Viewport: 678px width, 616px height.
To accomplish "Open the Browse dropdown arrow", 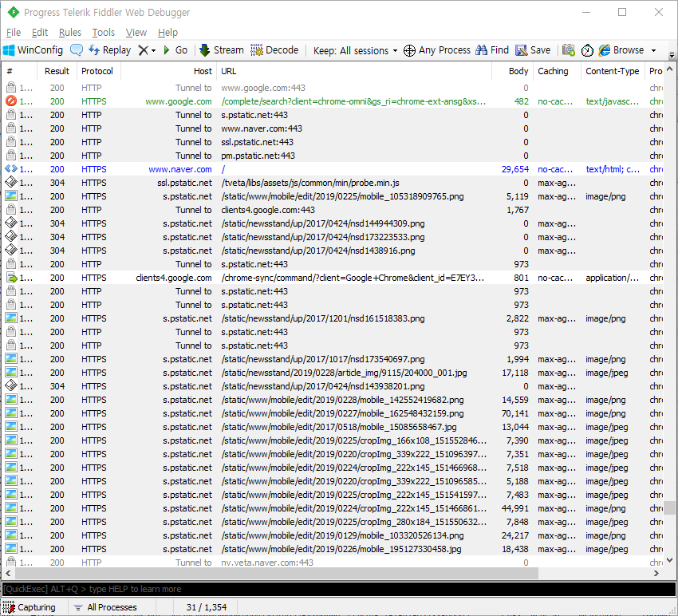I will coord(653,50).
